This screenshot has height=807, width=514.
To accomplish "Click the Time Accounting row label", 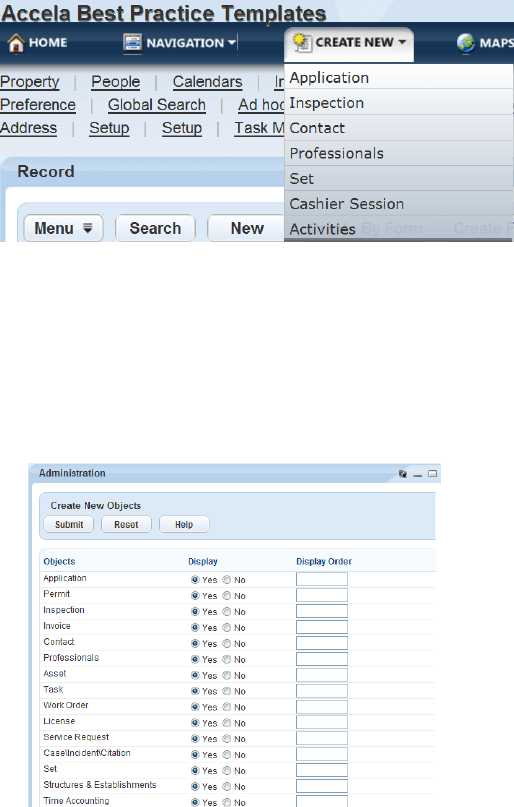I will point(76,801).
